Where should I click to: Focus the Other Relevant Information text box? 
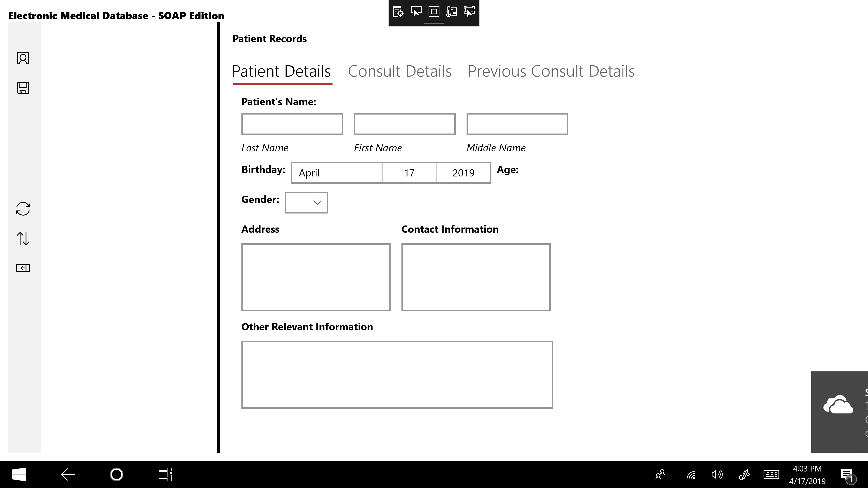tap(397, 375)
